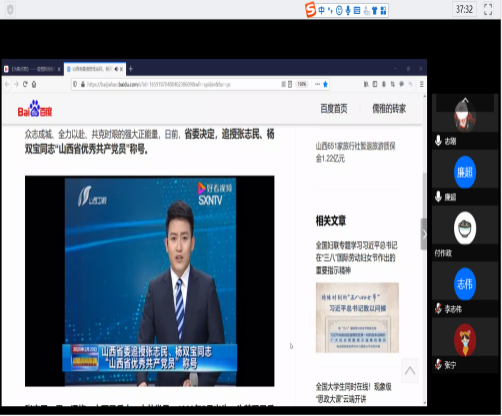Open the Firefox library icon
Screen dimensions: 502x416
coord(366,84)
